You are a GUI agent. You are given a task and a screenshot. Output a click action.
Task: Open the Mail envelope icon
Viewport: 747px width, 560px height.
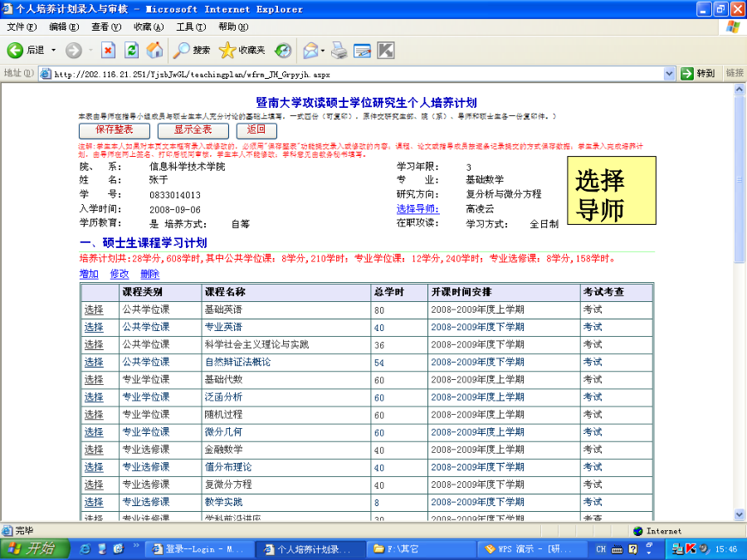pos(310,50)
